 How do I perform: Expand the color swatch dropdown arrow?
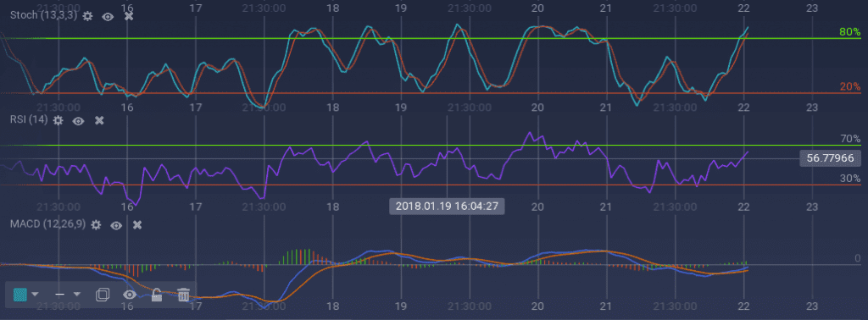pos(35,295)
